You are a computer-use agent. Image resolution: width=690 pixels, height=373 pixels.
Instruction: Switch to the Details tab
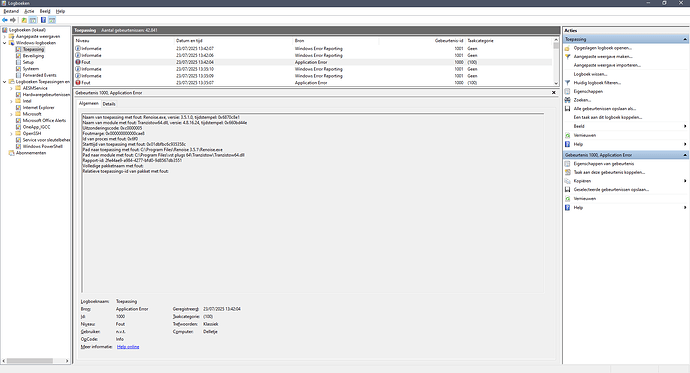(109, 104)
